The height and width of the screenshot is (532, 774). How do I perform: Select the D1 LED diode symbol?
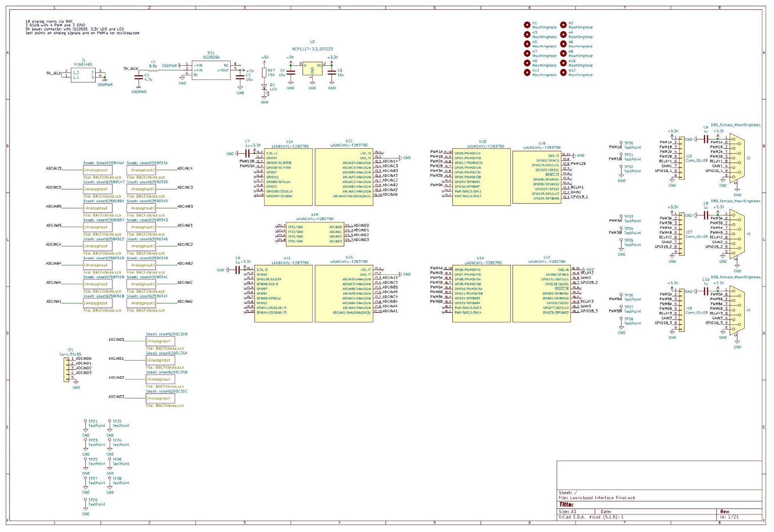click(x=264, y=87)
